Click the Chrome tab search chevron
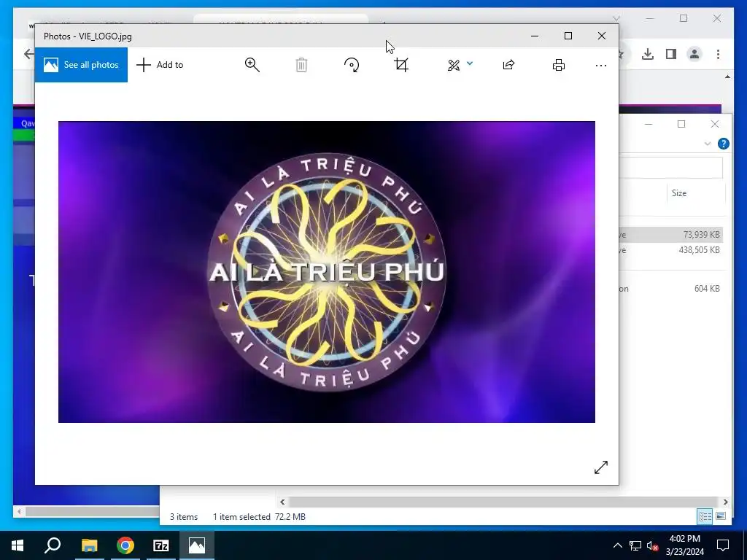The image size is (747, 560). coord(616,18)
